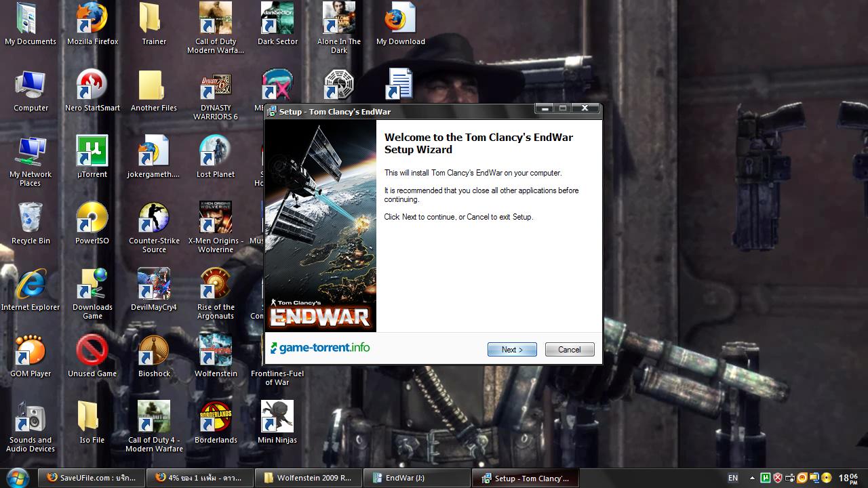Select the Counter-Strike Source shortcut
The image size is (868, 488).
(154, 228)
